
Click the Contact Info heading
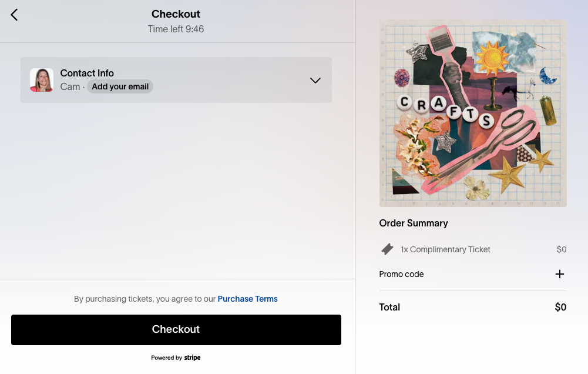pyautogui.click(x=87, y=74)
